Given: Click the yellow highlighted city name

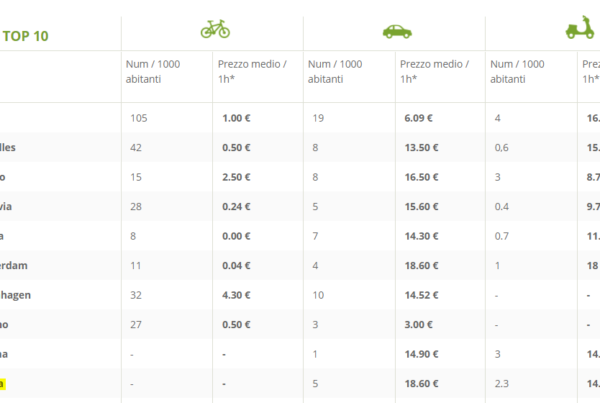Looking at the screenshot, I should [3, 383].
